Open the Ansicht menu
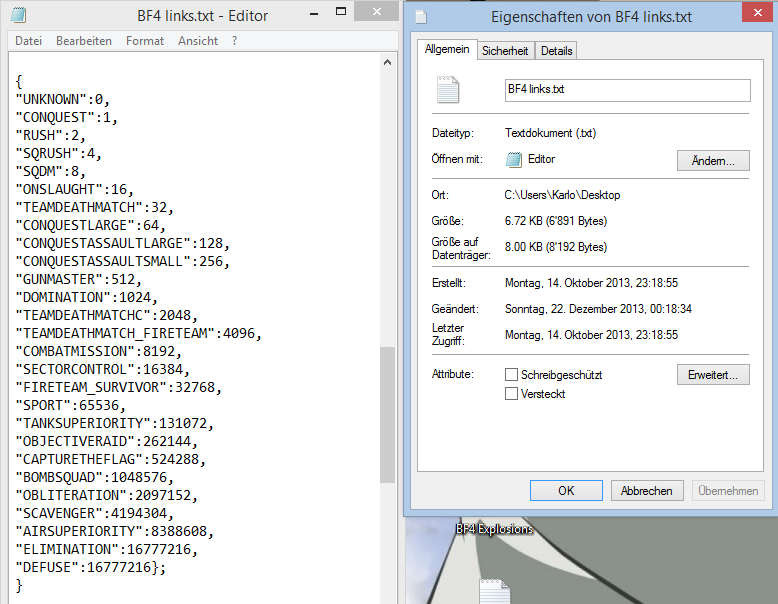 198,41
